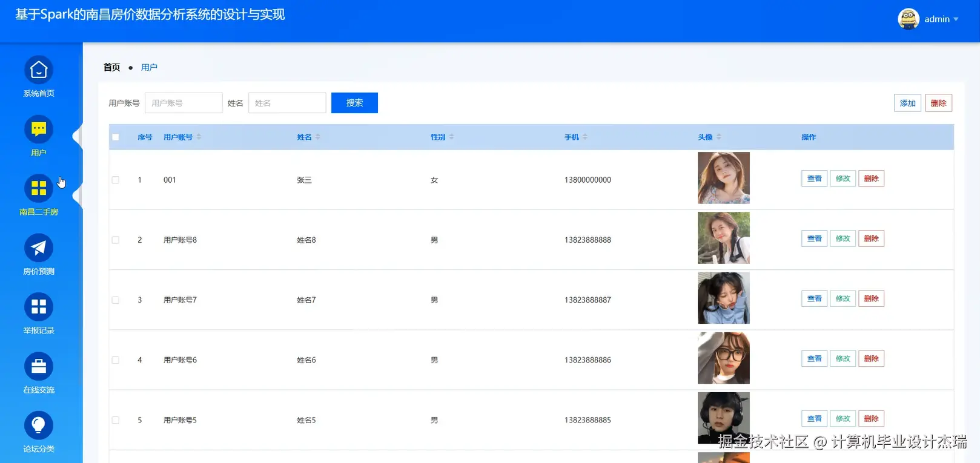Click the admin avatar icon
980x463 pixels.
(909, 19)
